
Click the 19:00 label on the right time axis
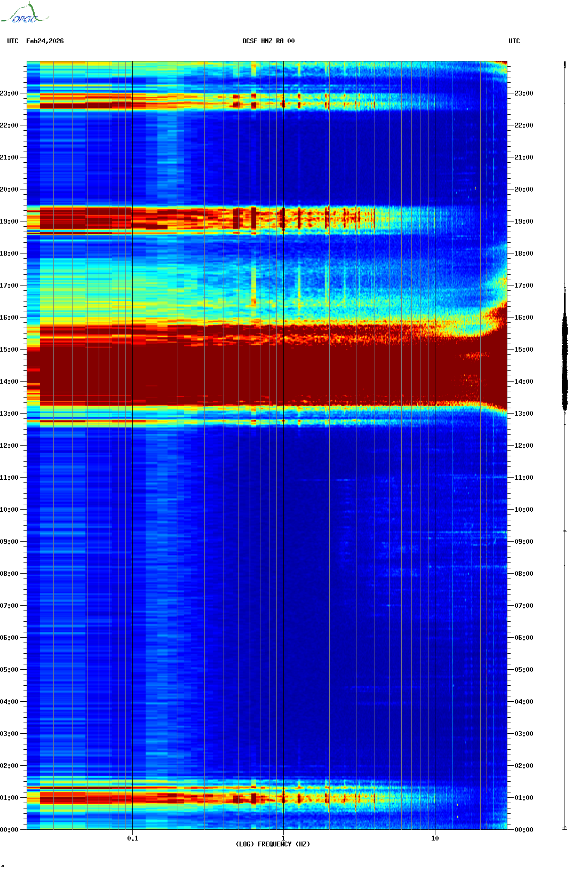coord(524,221)
